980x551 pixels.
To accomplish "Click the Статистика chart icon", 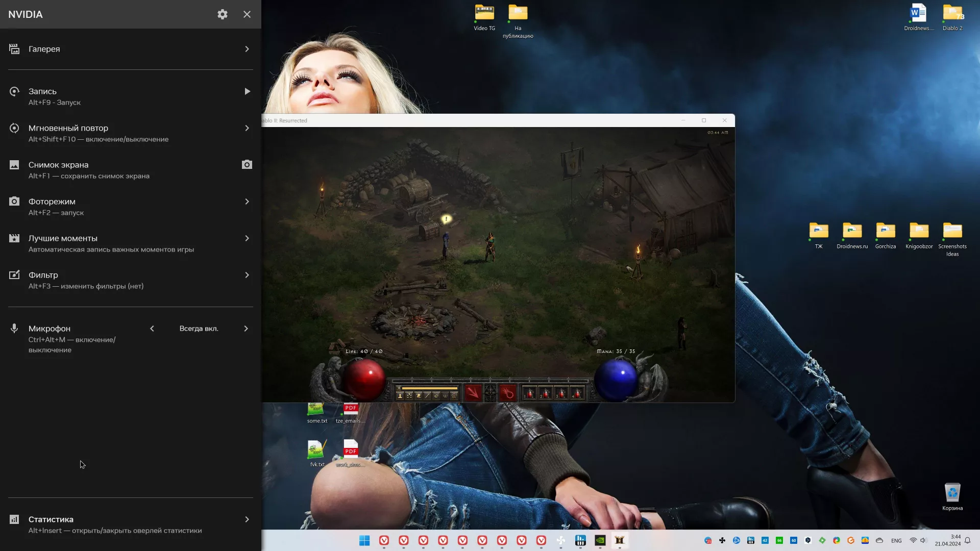I will click(x=14, y=519).
